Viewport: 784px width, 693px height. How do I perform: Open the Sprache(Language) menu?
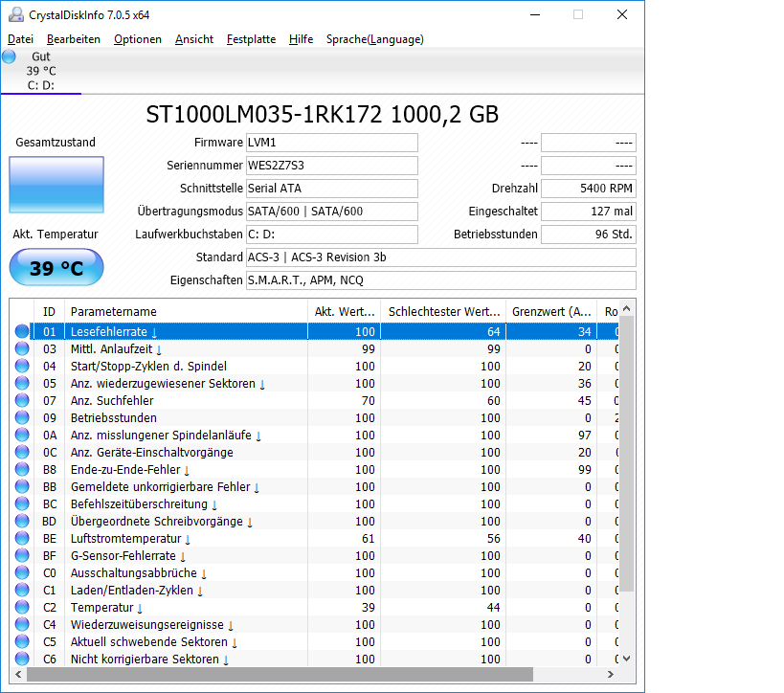[x=375, y=39]
